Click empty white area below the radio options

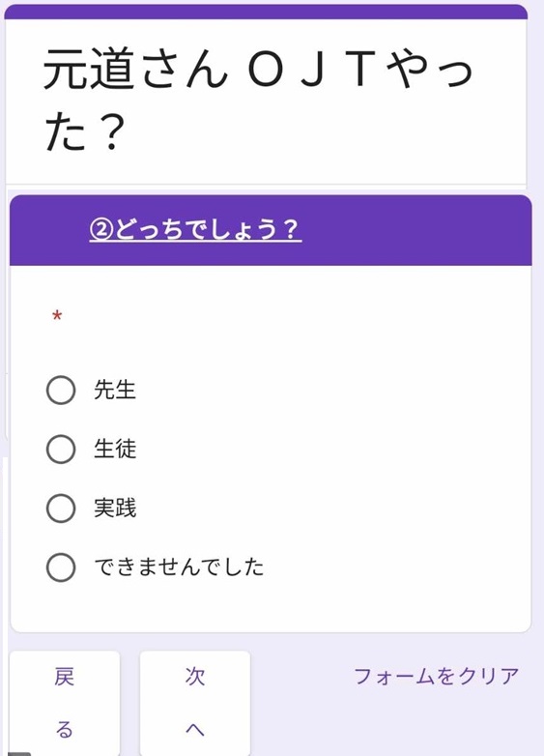pos(270,607)
